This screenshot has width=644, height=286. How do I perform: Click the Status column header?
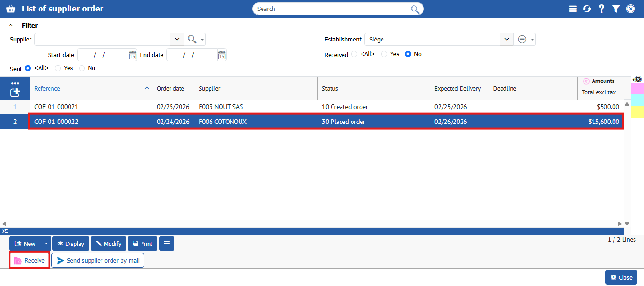330,88
